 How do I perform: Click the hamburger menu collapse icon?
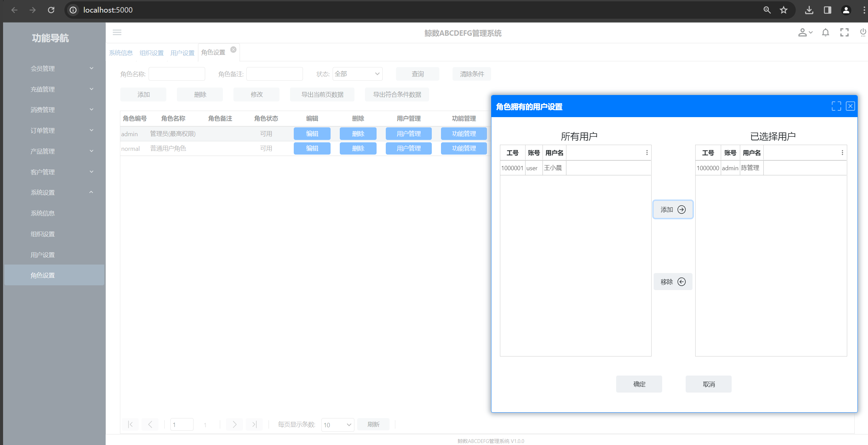(x=117, y=32)
